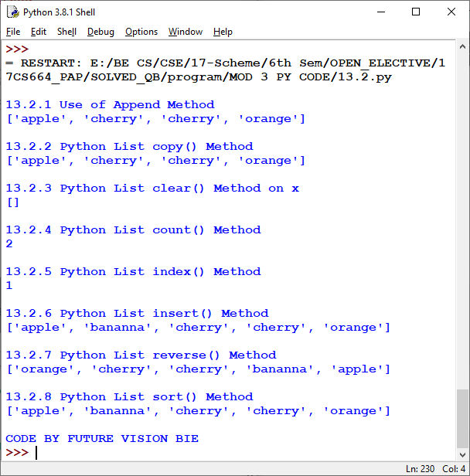Click the '13.2.6 Python List insert() Method' line
Image resolution: width=470 pixels, height=476 pixels.
(x=137, y=313)
